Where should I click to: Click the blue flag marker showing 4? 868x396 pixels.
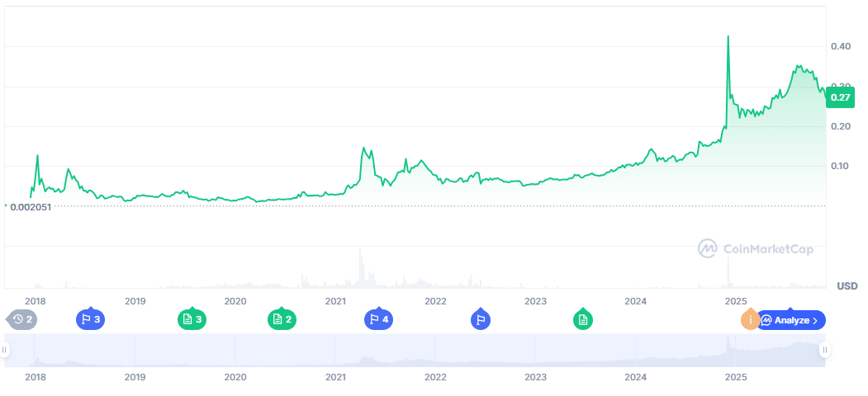point(378,320)
